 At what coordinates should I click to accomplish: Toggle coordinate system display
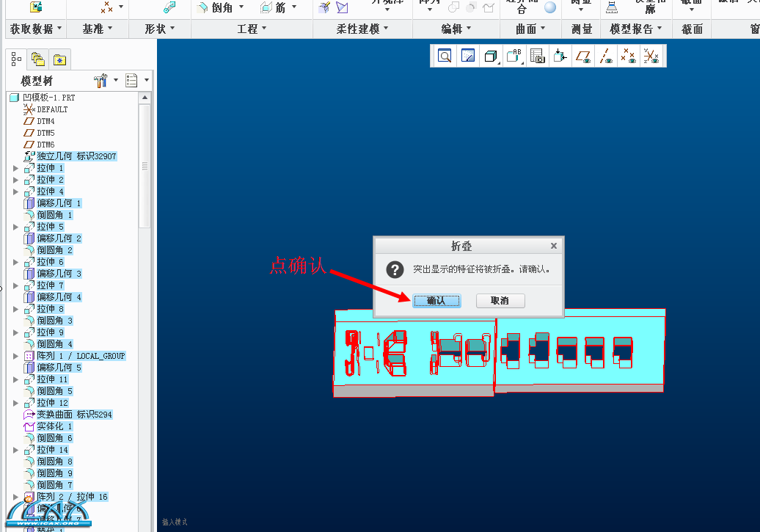coord(651,56)
